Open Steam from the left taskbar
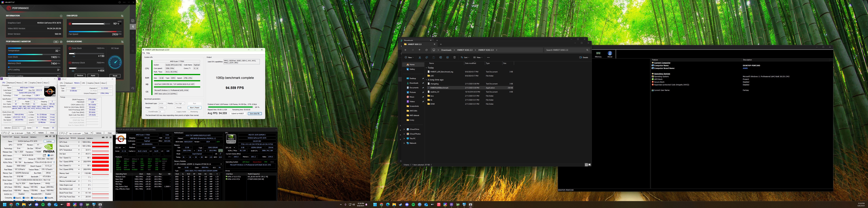The width and height of the screenshot is (868, 208). click(30, 205)
